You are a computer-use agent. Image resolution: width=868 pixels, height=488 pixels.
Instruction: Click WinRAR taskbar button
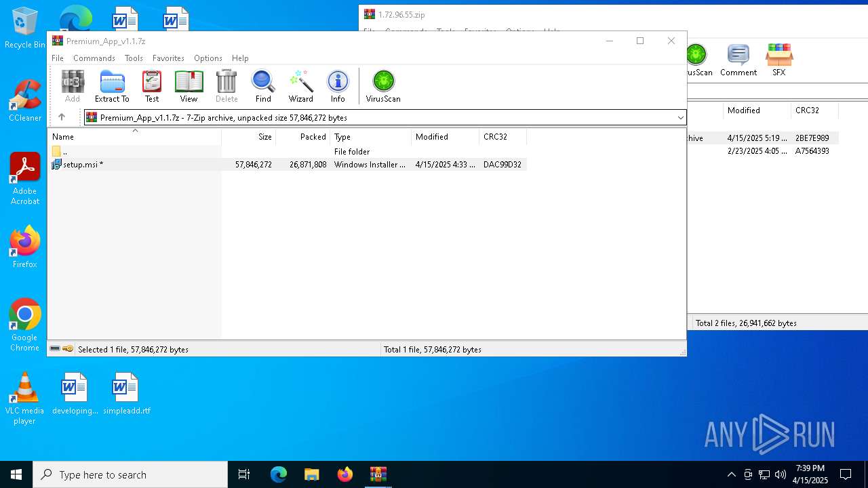tap(378, 474)
